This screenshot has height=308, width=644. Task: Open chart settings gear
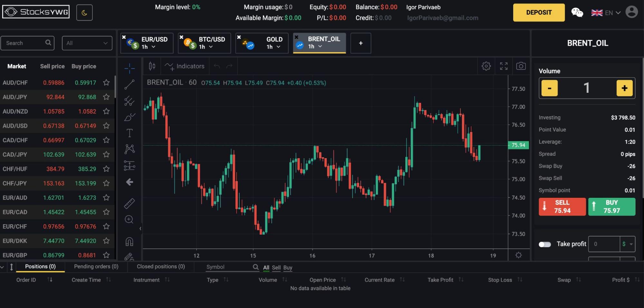coord(486,66)
